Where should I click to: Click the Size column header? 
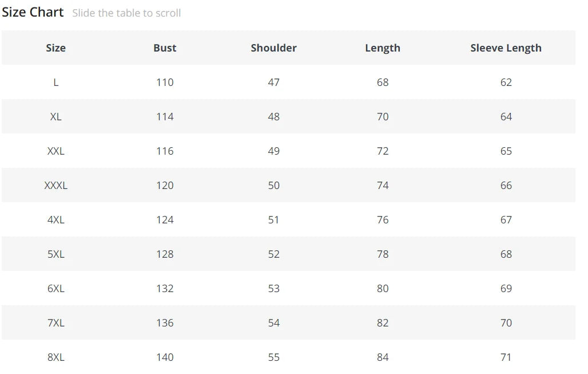click(x=55, y=48)
